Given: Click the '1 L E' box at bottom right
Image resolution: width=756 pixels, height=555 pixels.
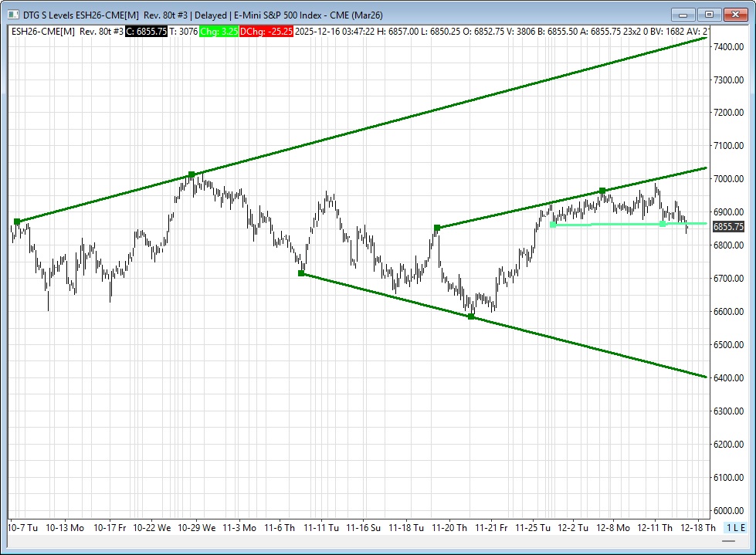Looking at the screenshot, I should (x=735, y=528).
